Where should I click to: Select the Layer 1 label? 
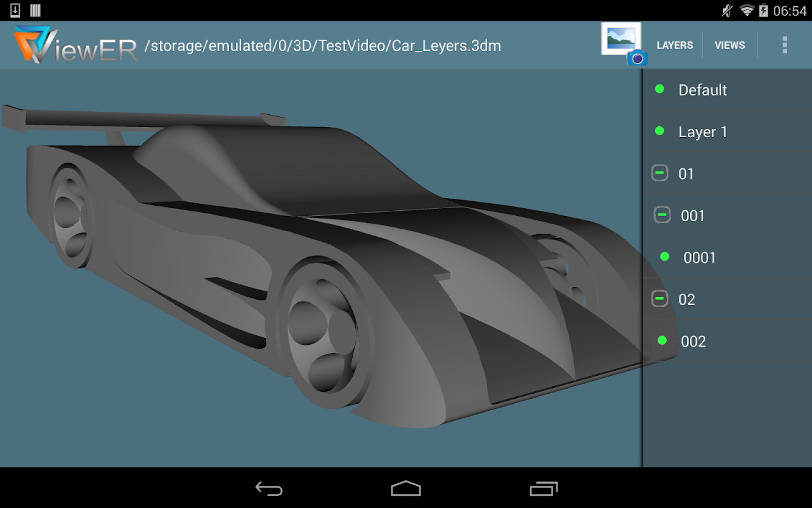pyautogui.click(x=703, y=132)
